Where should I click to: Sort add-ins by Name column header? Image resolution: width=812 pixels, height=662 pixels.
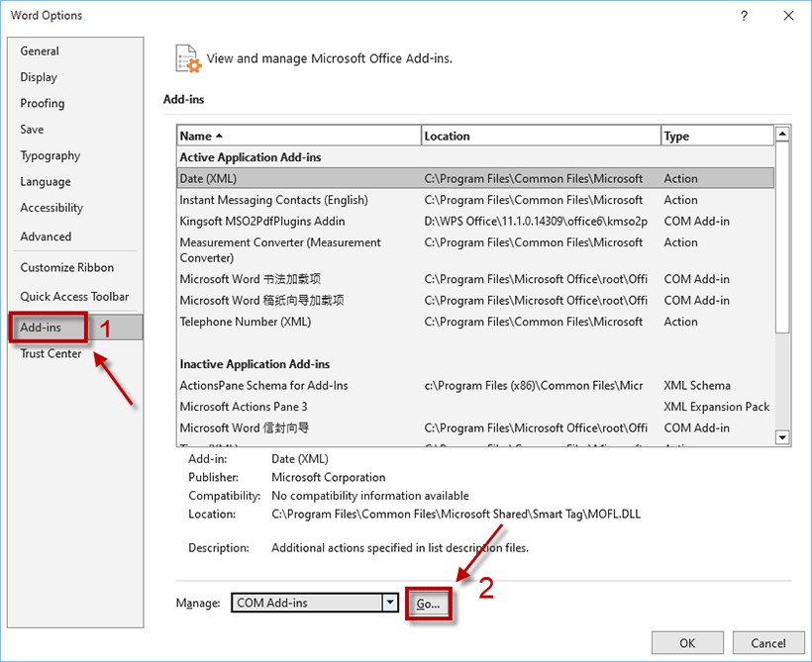pos(299,136)
